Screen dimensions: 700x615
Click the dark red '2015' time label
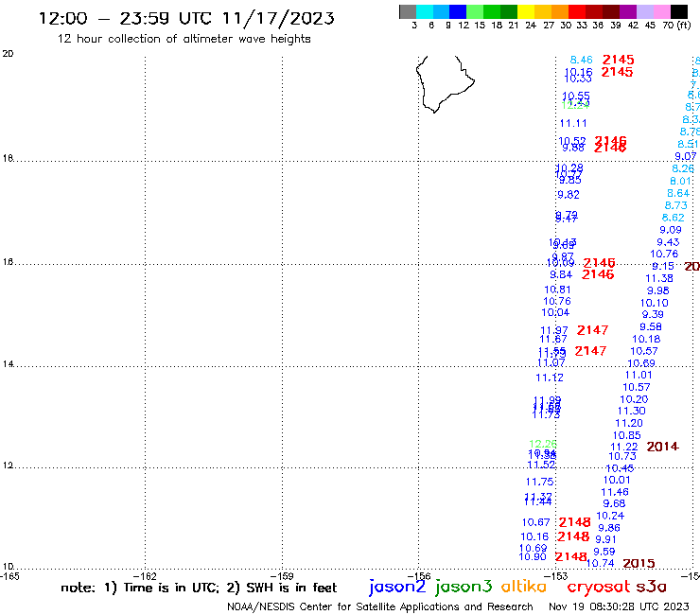(639, 564)
